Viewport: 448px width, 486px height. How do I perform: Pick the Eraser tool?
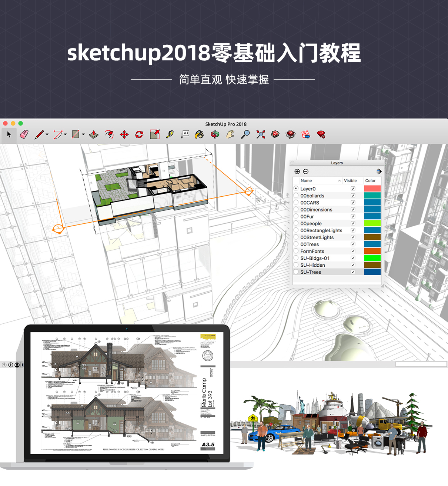pyautogui.click(x=24, y=134)
